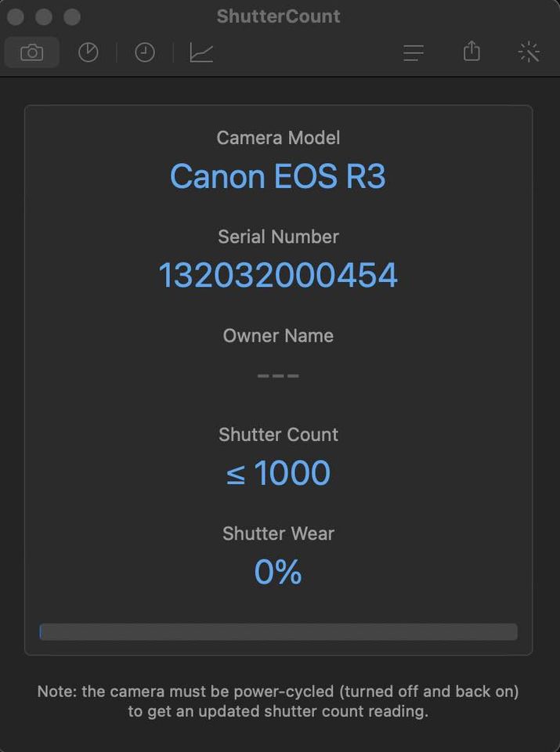
Task: Click the serial number 132032000454
Action: 278,275
